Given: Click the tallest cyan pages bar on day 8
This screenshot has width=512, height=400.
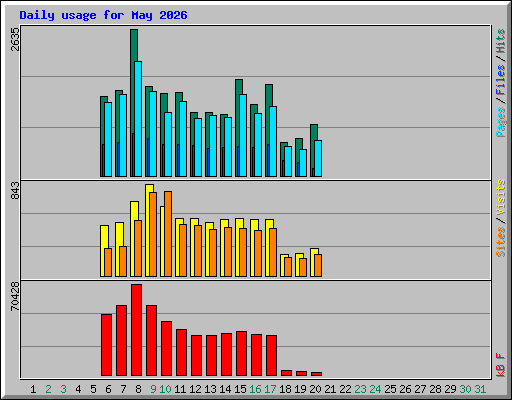Looking at the screenshot, I should click(x=138, y=119).
